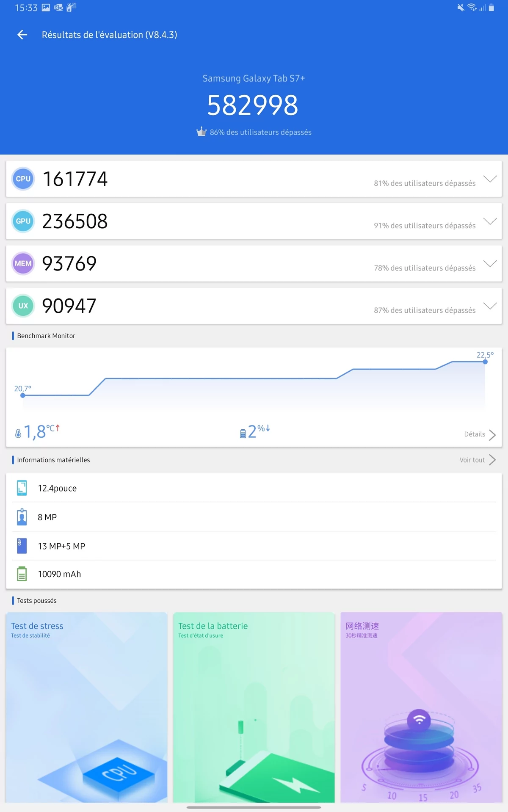Viewport: 508px width, 812px height.
Task: Tap the battery capacity icon
Action: tap(22, 574)
